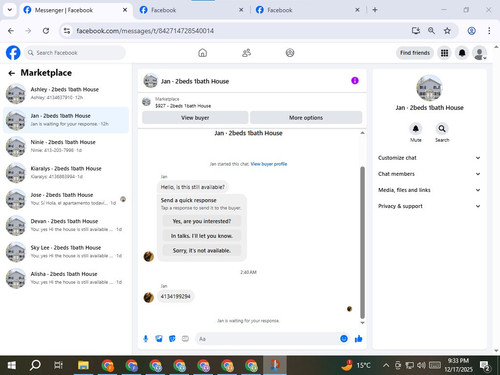Record a voice clip with microphone

tap(146, 339)
